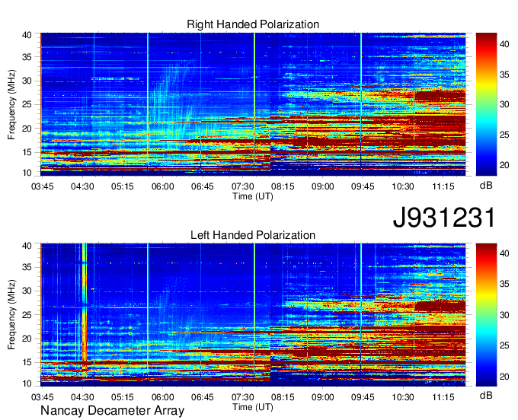
Task: Click the '15' frequency tick of Right Handed plot
Action: (27, 152)
